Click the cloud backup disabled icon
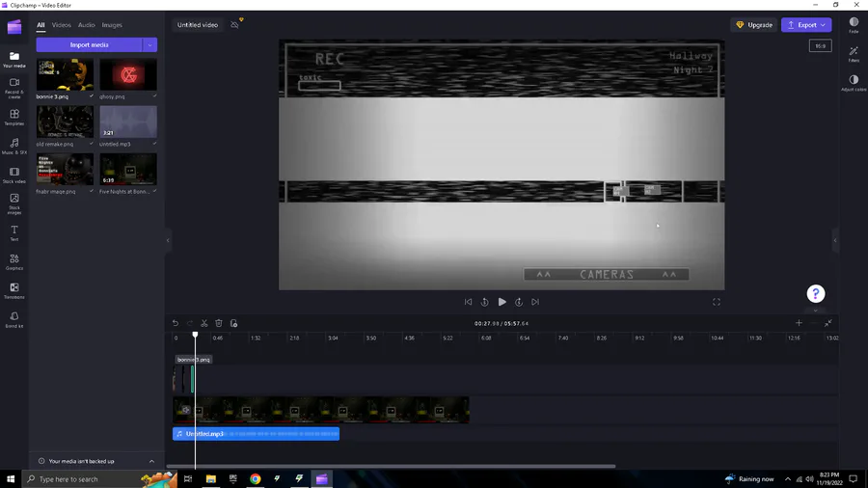The image size is (868, 488). (x=235, y=25)
